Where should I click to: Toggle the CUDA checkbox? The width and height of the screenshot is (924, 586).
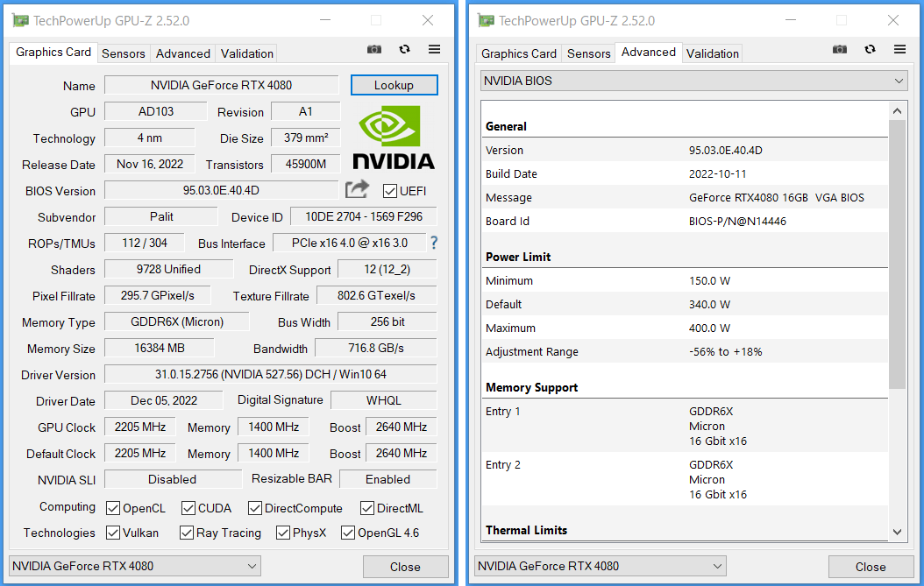pyautogui.click(x=188, y=508)
